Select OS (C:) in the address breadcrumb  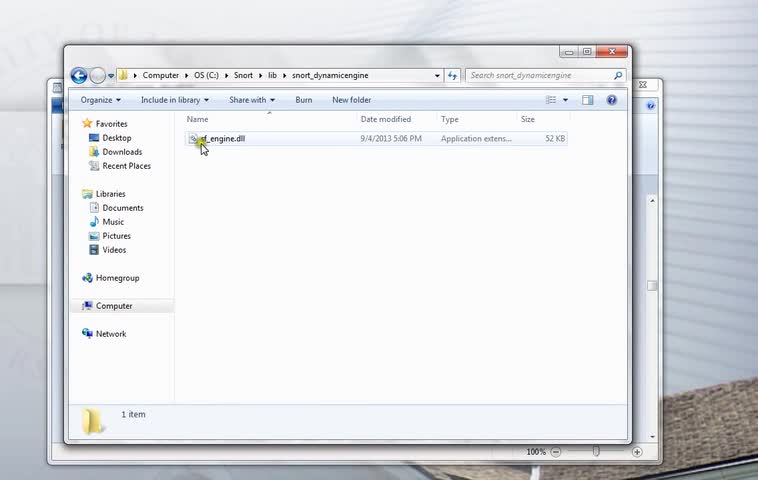pos(206,75)
